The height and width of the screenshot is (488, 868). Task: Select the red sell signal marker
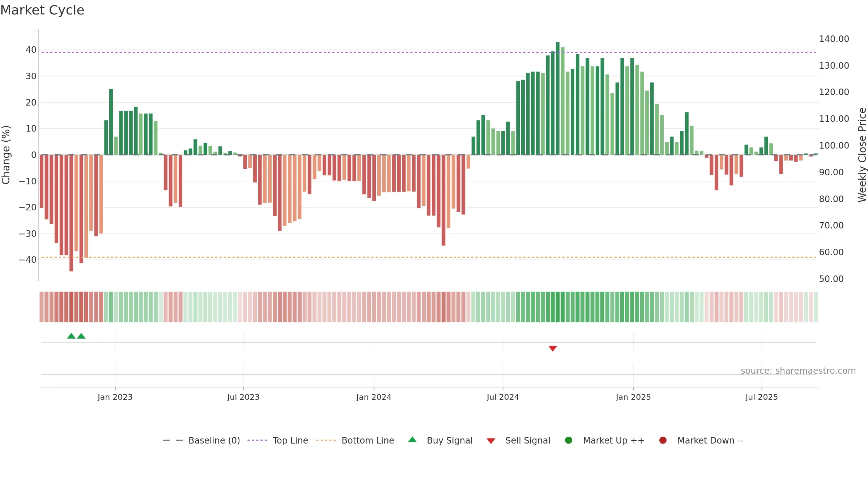(x=553, y=348)
